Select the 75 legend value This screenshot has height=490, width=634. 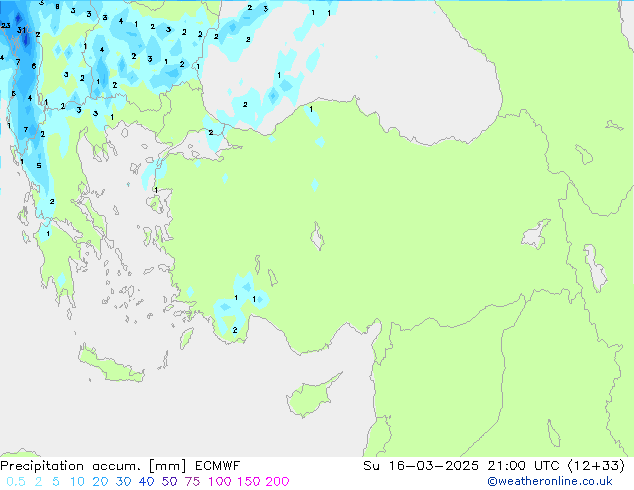(x=192, y=482)
